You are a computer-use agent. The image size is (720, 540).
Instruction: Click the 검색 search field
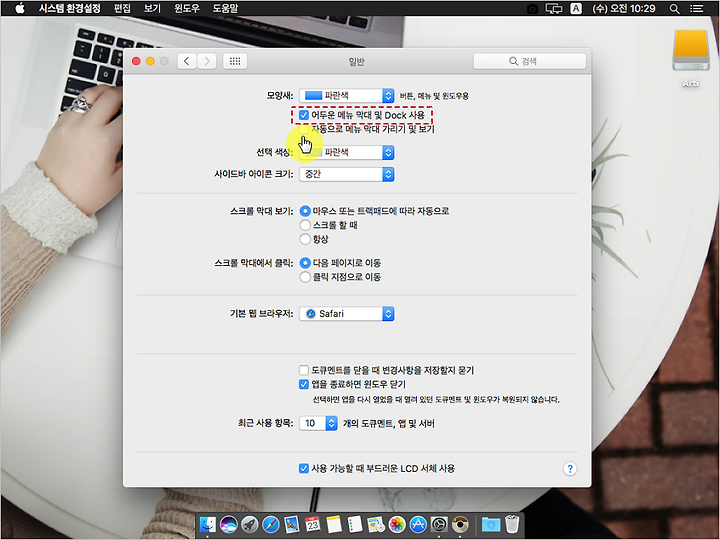(529, 61)
